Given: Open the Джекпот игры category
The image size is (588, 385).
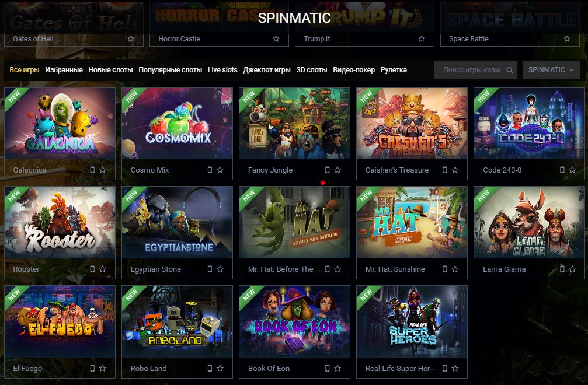Looking at the screenshot, I should coord(267,70).
